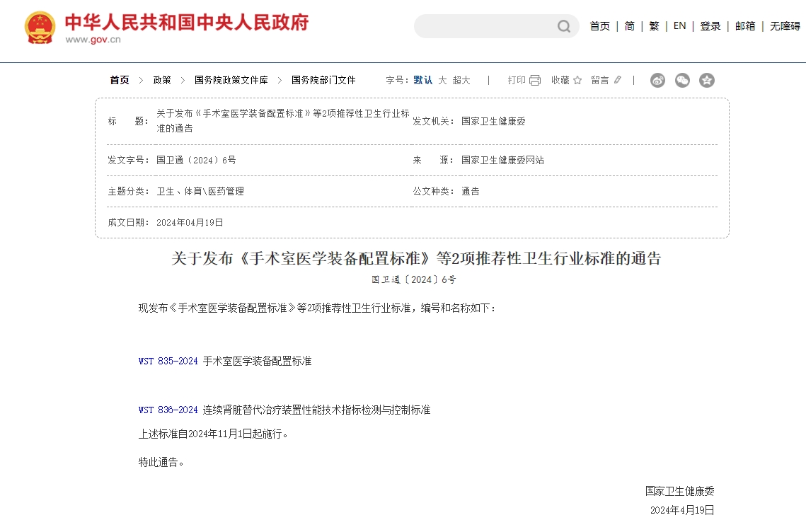
Task: Click 成文日期 value 2024年04月19日
Action: click(190, 223)
